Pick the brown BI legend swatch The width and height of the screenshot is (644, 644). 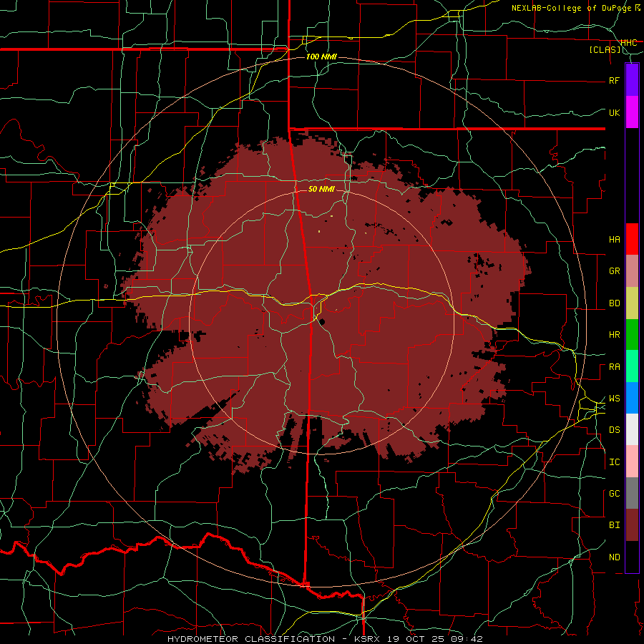click(x=632, y=525)
